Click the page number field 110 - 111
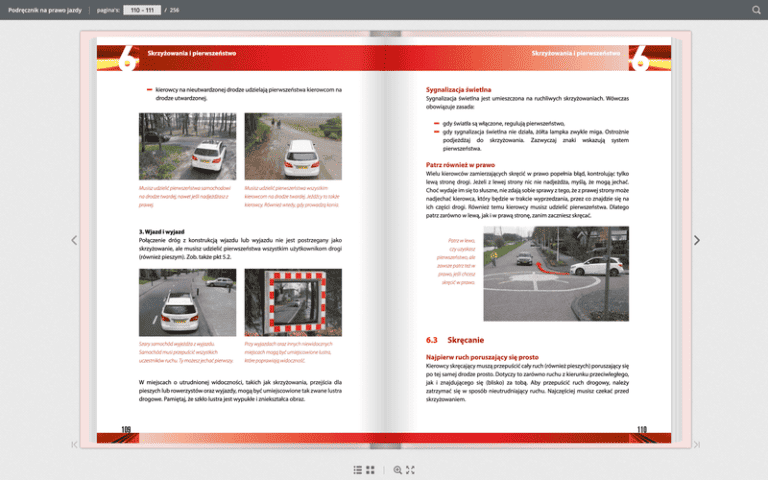 (x=141, y=10)
